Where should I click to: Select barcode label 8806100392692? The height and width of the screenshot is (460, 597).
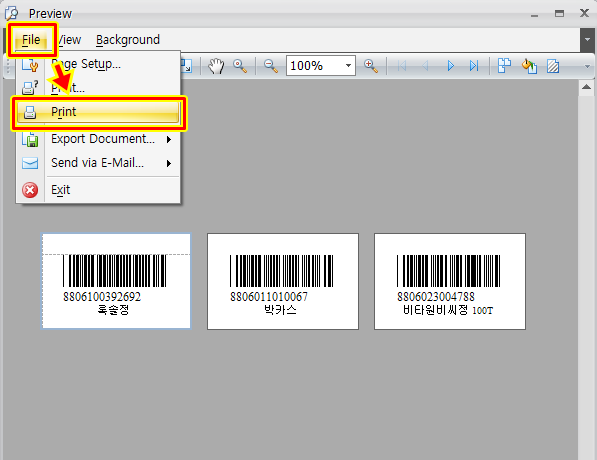point(116,281)
